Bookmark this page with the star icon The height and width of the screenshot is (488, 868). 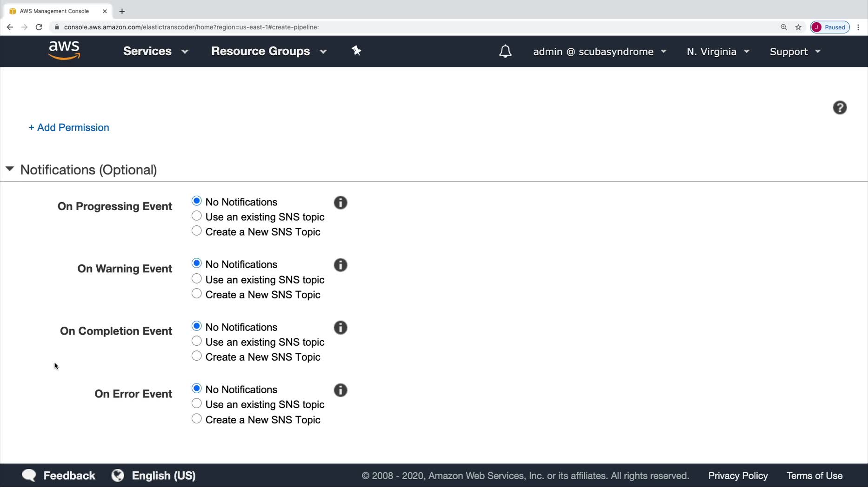[x=798, y=27]
